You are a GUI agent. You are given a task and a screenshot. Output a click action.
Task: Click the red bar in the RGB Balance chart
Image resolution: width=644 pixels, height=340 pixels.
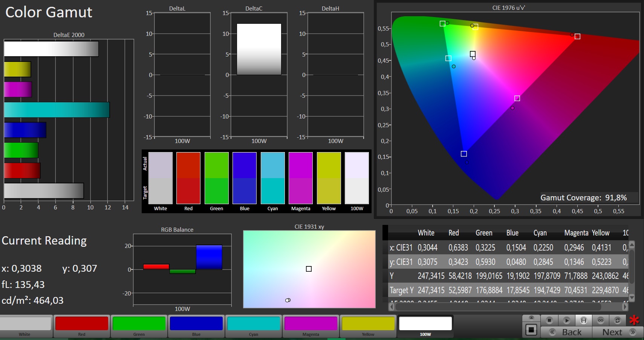click(156, 267)
